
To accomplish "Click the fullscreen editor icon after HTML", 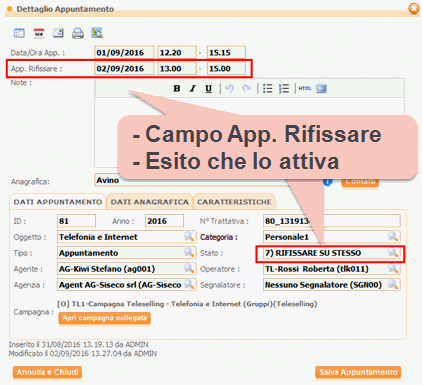I will tap(321, 88).
